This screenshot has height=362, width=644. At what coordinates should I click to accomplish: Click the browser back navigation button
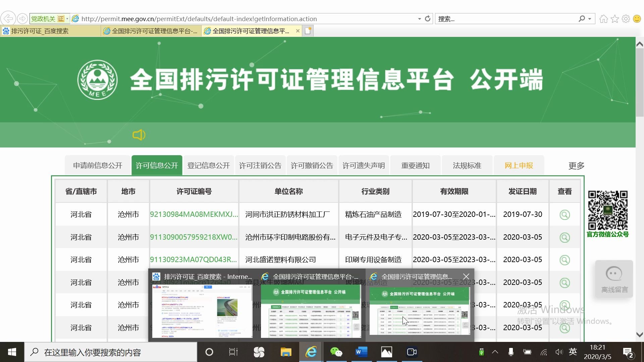8,18
